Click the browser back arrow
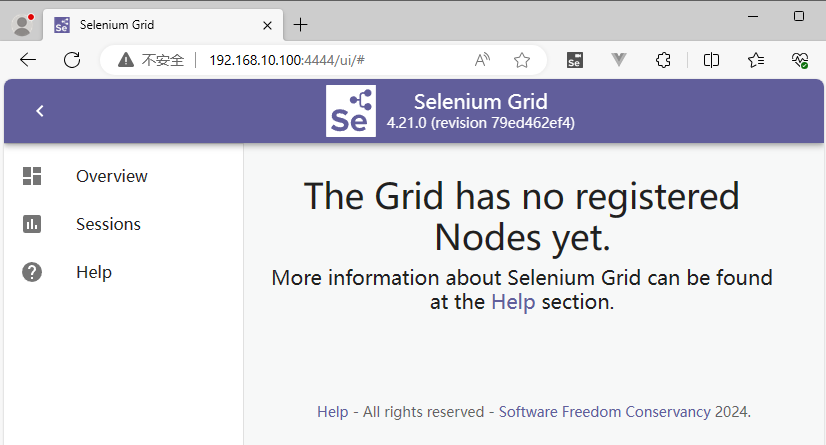Viewport: 826px width, 445px height. 28,60
